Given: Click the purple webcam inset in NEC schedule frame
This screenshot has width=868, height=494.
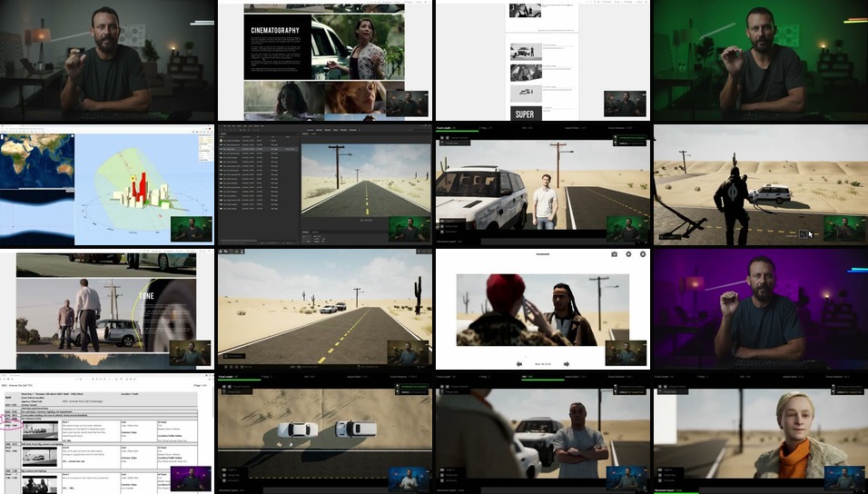Looking at the screenshot, I should [x=191, y=478].
